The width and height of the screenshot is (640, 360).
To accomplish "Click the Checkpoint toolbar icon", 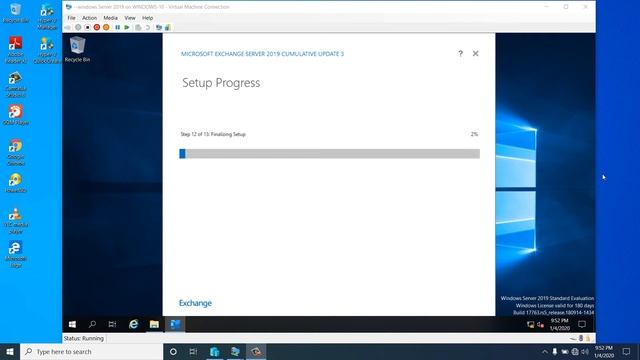I will point(138,27).
